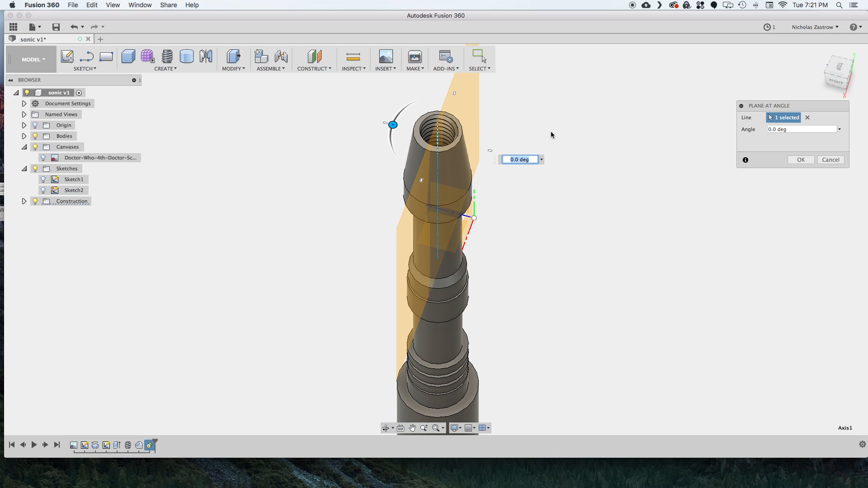Select the Rectangle sketch tool icon

tap(106, 56)
